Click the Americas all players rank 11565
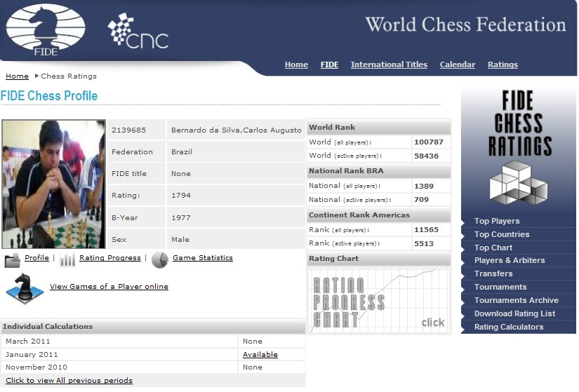The width and height of the screenshot is (579, 392). tap(426, 229)
